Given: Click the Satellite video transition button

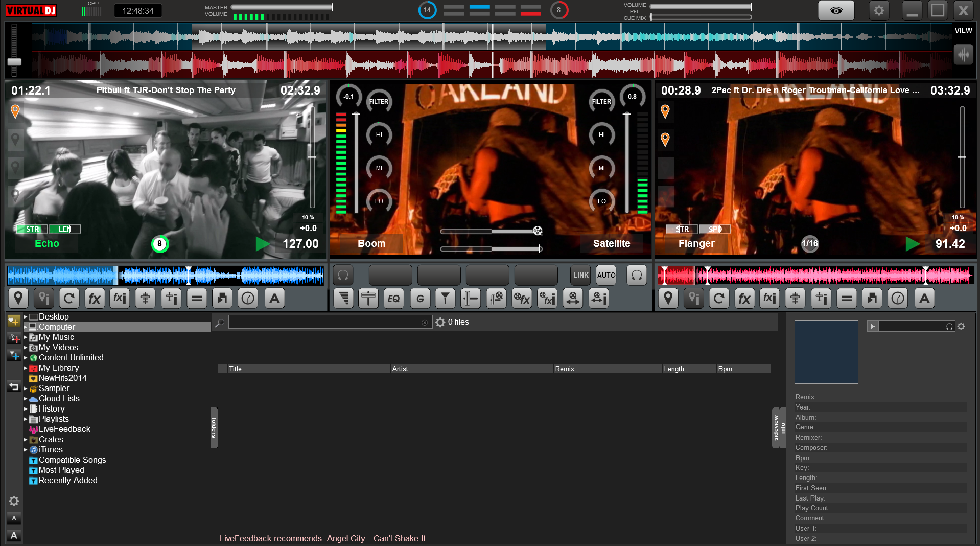Looking at the screenshot, I should pos(612,244).
